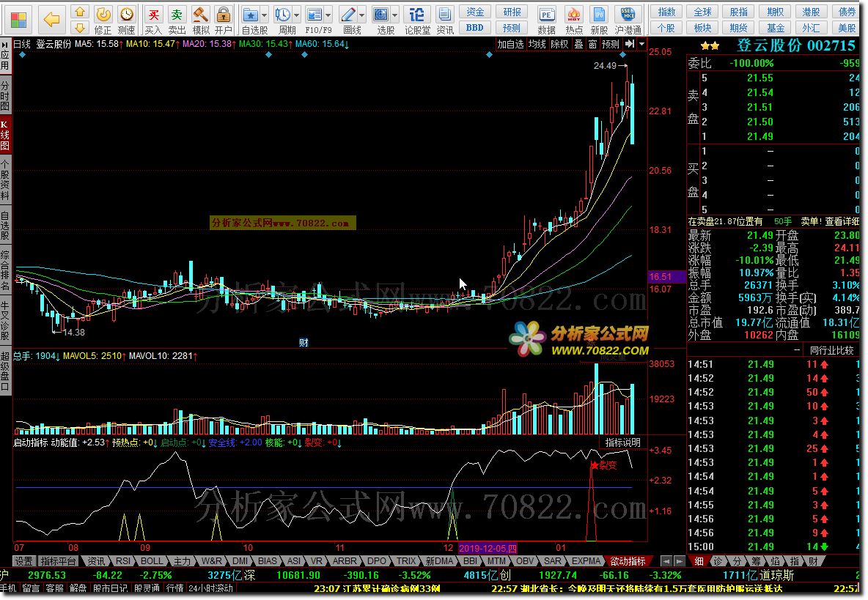Open the 模拟 simulated trading gavel icon
The width and height of the screenshot is (868, 600).
pyautogui.click(x=200, y=20)
